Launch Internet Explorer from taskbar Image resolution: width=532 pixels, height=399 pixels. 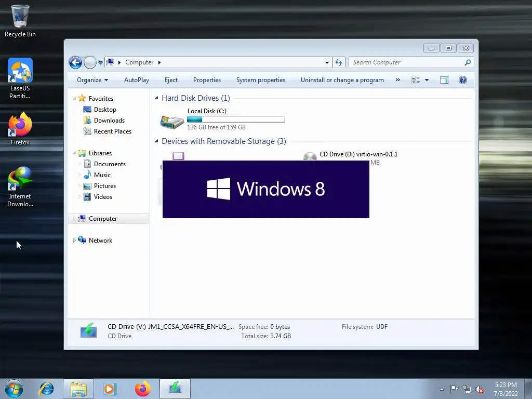point(46,389)
